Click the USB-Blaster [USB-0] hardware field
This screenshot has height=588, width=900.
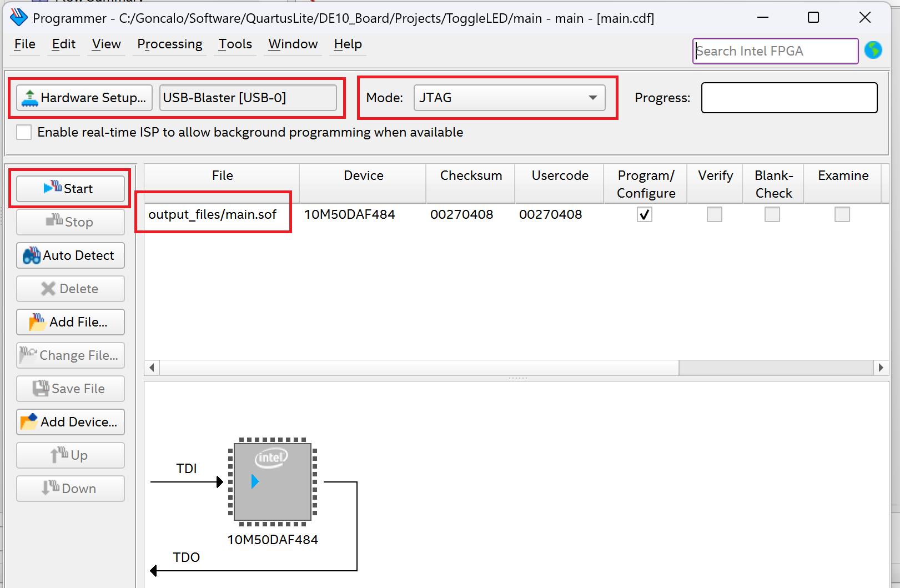click(248, 98)
